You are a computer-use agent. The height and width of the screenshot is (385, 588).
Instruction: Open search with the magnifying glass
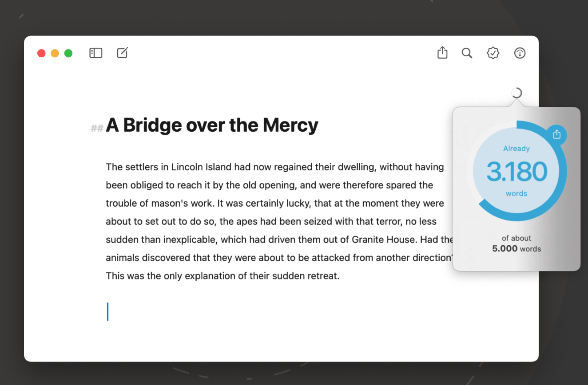(x=467, y=53)
